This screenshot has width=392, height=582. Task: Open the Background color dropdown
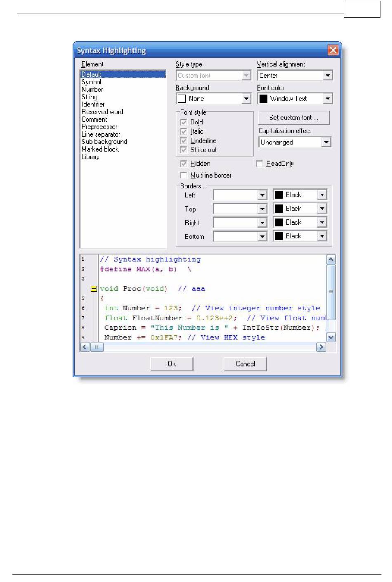[246, 98]
